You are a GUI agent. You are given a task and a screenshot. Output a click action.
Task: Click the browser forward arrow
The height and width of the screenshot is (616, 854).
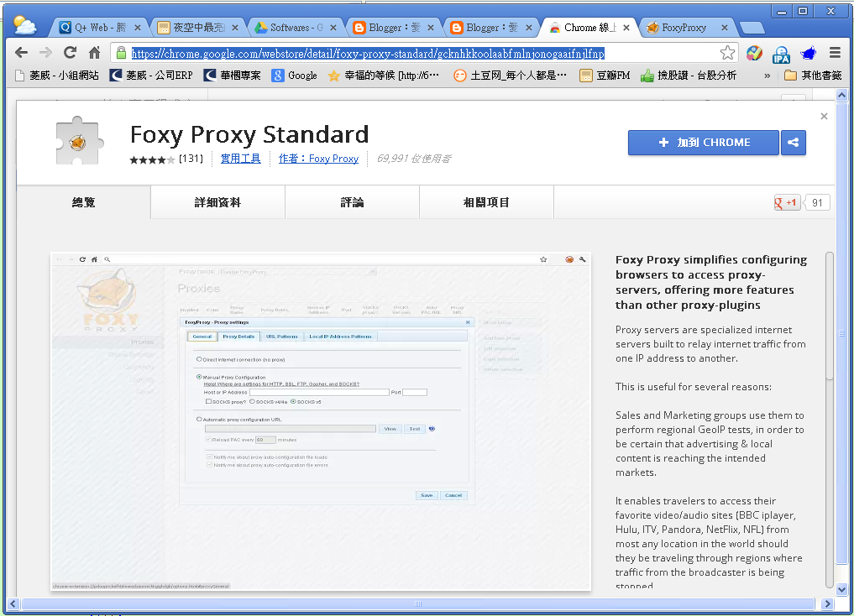tap(45, 52)
